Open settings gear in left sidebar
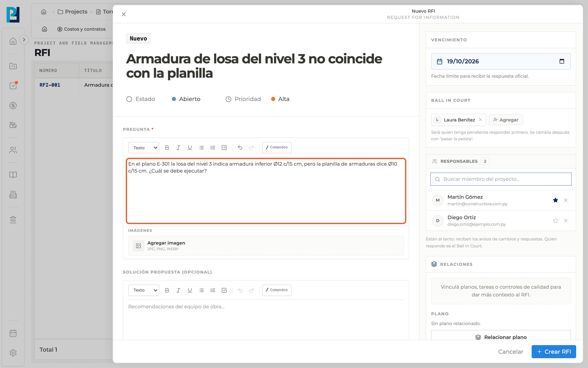 pos(13,353)
